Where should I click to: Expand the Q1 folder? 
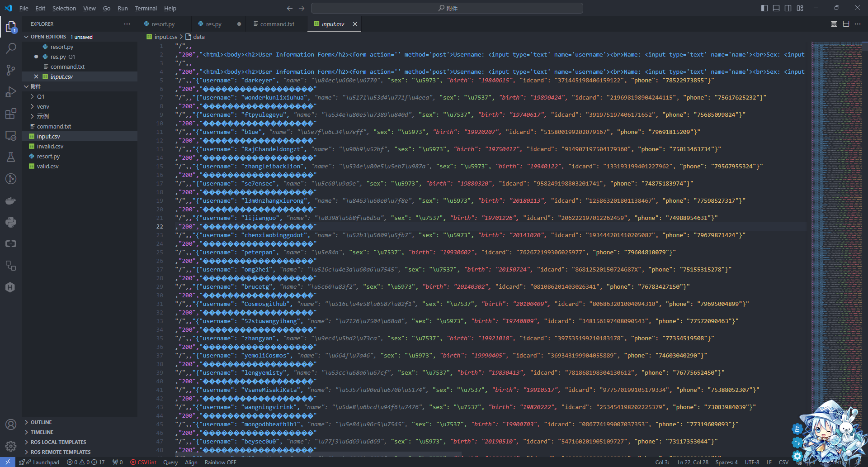pyautogui.click(x=41, y=97)
